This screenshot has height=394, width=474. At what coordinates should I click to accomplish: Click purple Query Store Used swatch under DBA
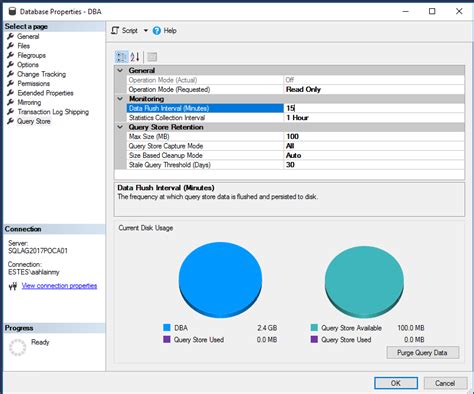167,339
